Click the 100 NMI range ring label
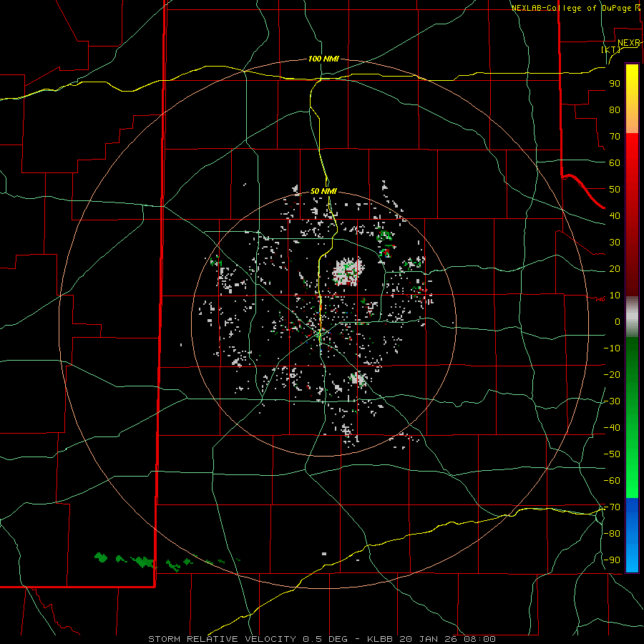Image resolution: width=644 pixels, height=644 pixels. [x=323, y=59]
